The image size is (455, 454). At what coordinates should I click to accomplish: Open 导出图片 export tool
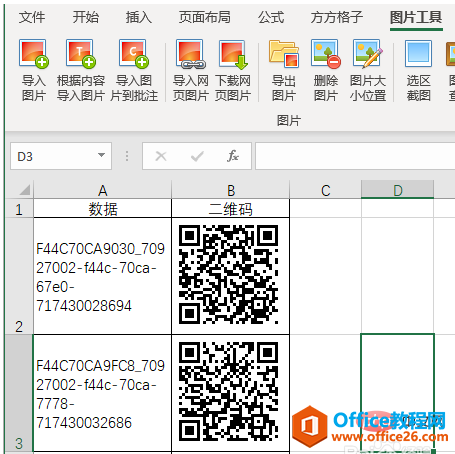pyautogui.click(x=284, y=54)
